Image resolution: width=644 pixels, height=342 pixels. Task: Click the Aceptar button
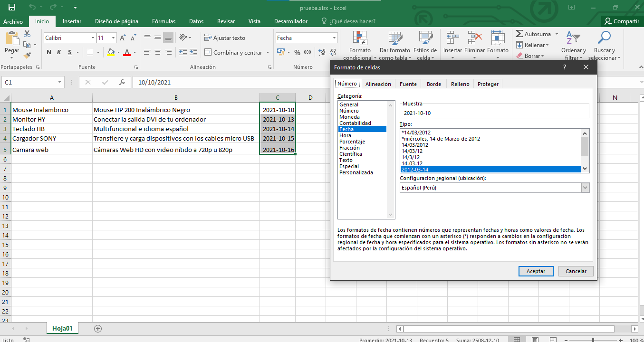coord(536,271)
